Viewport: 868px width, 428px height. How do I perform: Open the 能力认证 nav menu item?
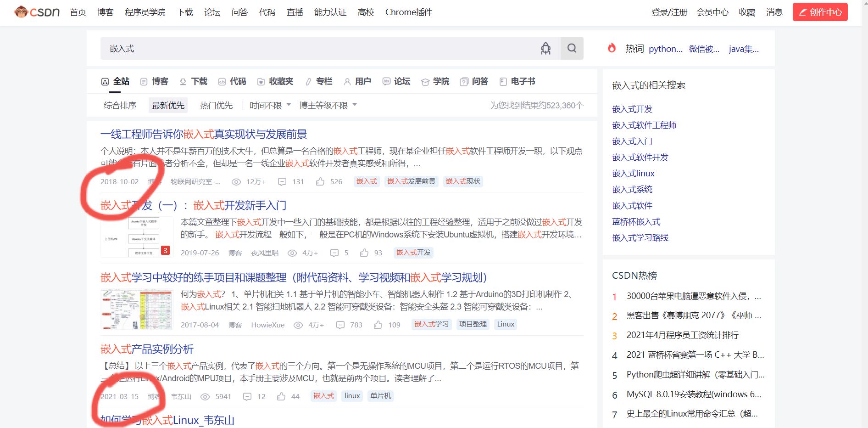(x=330, y=12)
